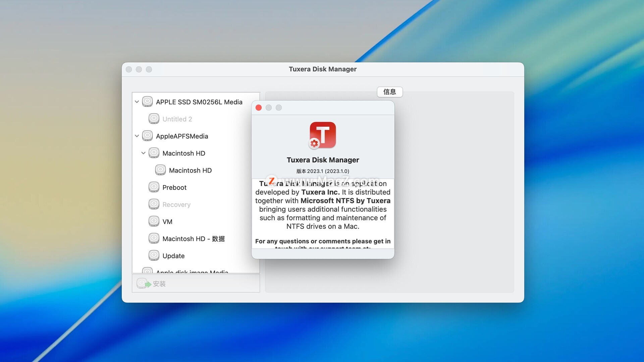Click the 安装 mount button label
644x362 pixels.
tap(159, 284)
